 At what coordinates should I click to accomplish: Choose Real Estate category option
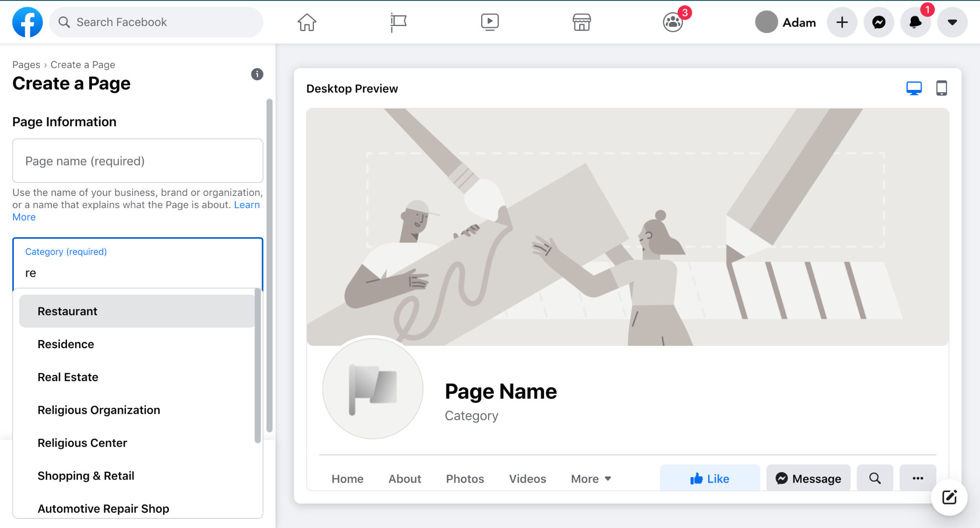68,377
